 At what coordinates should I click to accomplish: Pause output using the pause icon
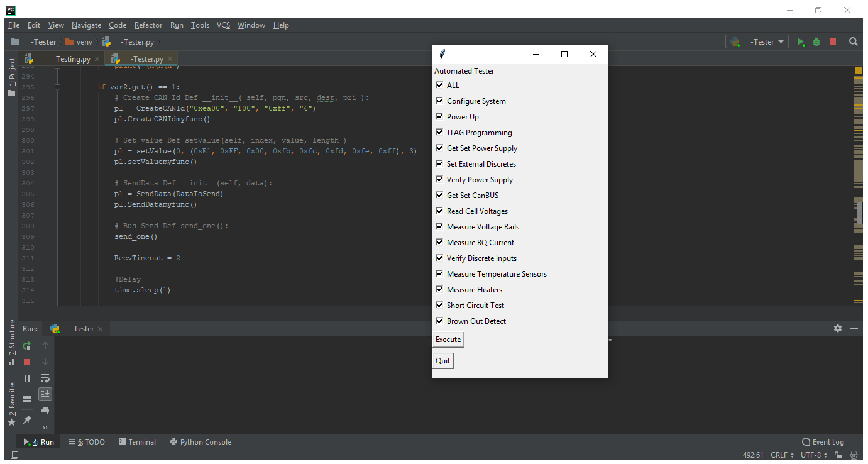tap(27, 378)
